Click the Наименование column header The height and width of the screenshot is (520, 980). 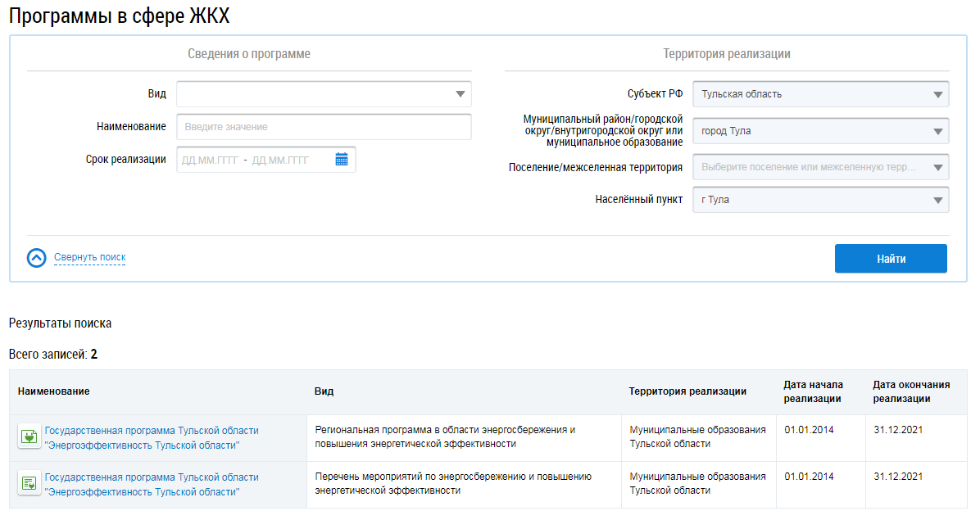(x=54, y=391)
